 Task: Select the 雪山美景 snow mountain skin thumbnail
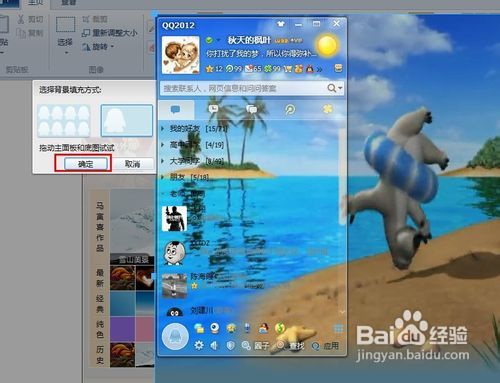(132, 226)
